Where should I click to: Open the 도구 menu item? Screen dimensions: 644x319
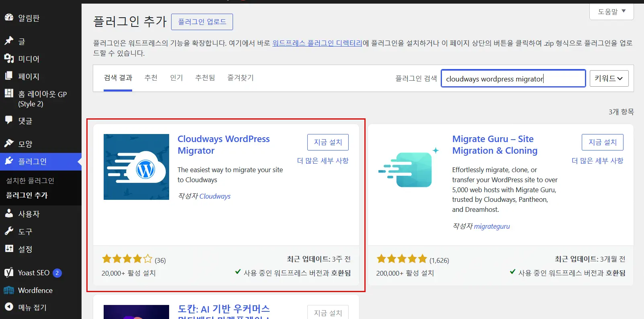(x=41, y=232)
